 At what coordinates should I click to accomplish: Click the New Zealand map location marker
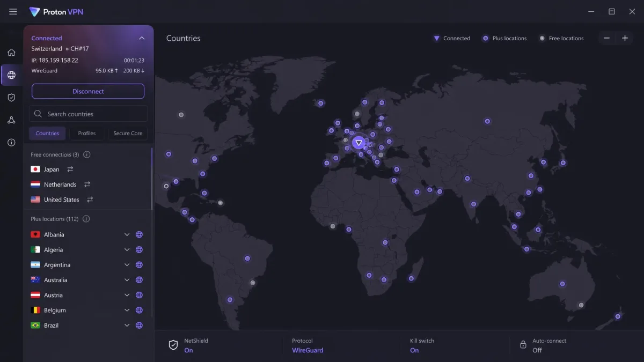[x=618, y=316]
